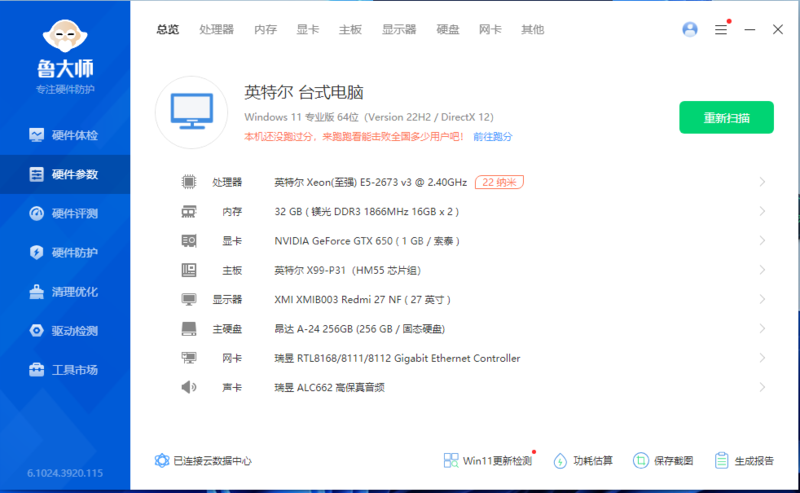The width and height of the screenshot is (800, 493).
Task: Switch to the 硬盘 tab
Action: pos(448,30)
